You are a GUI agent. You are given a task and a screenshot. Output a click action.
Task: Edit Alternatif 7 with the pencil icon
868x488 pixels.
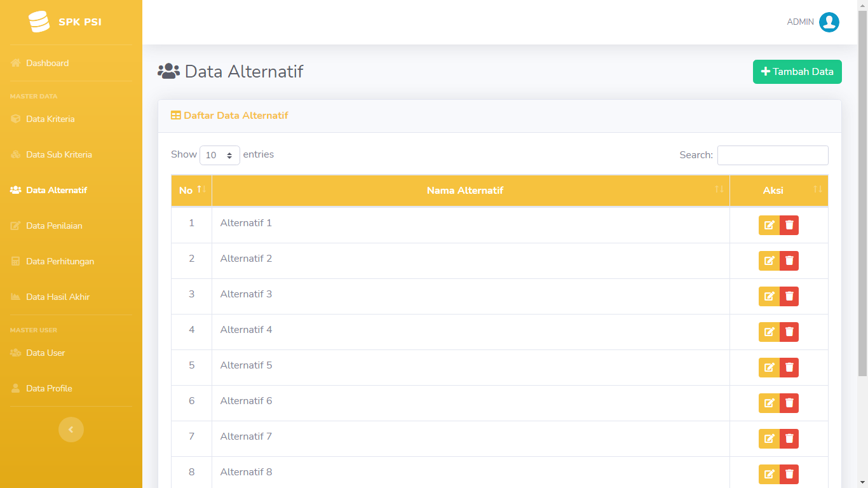point(769,438)
